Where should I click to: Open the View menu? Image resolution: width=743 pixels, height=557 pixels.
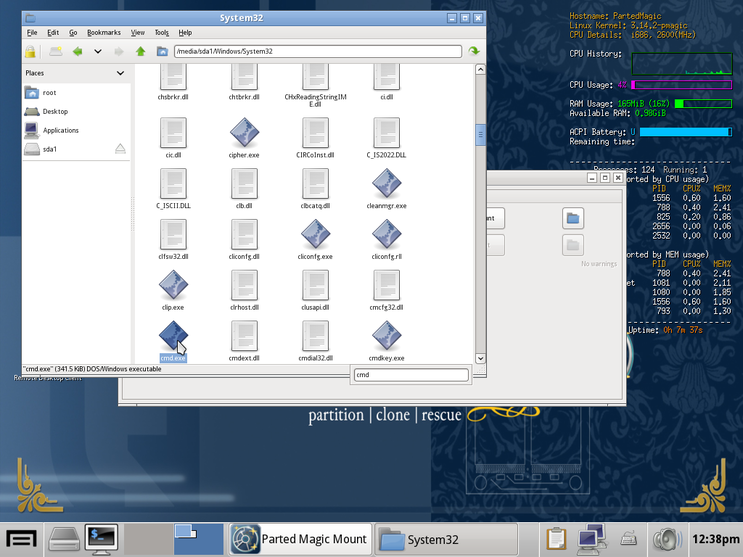(x=137, y=33)
